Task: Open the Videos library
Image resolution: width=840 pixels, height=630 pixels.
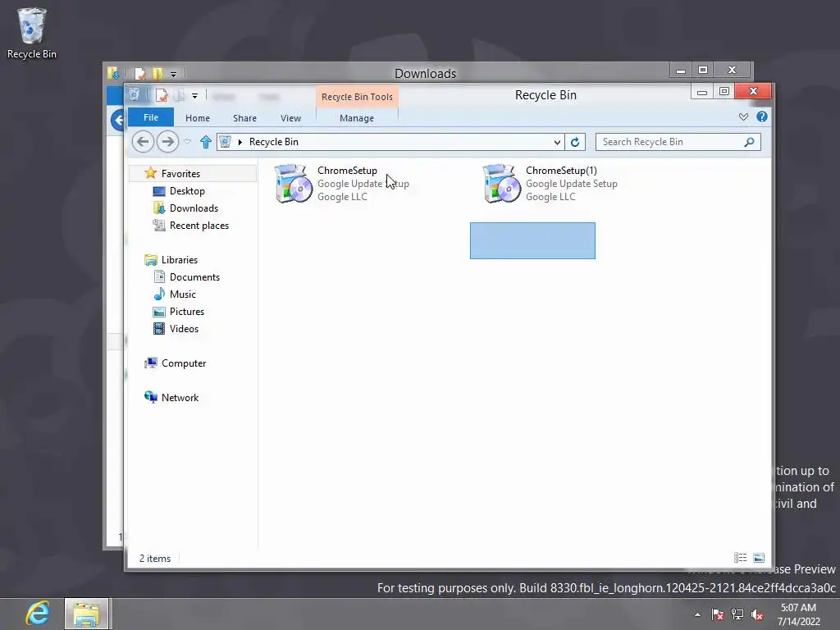Action: click(x=184, y=328)
